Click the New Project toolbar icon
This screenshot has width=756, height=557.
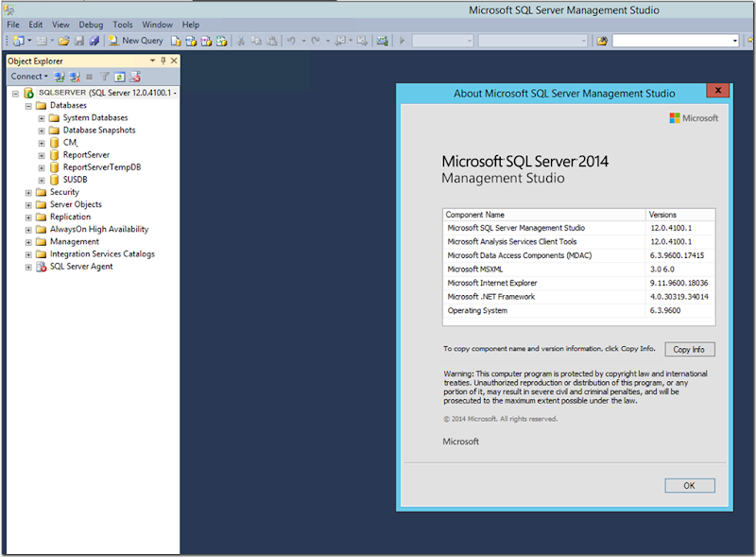[x=18, y=41]
